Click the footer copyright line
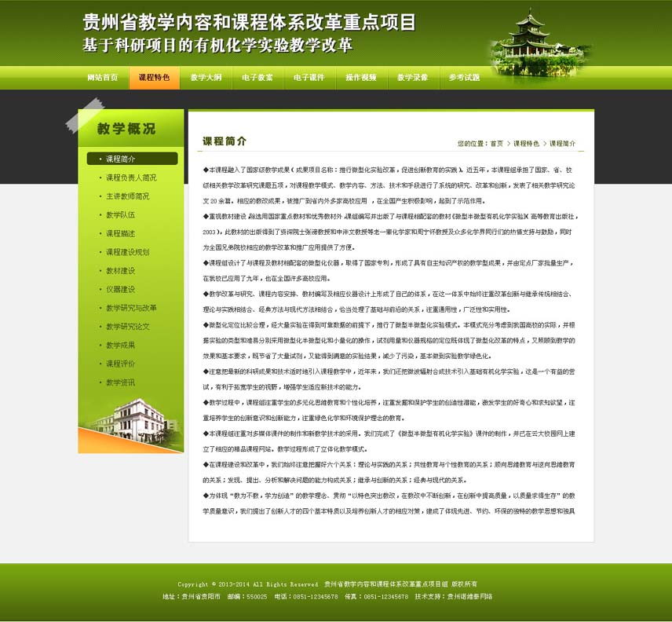Viewport: 672px width, 622px height. pos(327,584)
